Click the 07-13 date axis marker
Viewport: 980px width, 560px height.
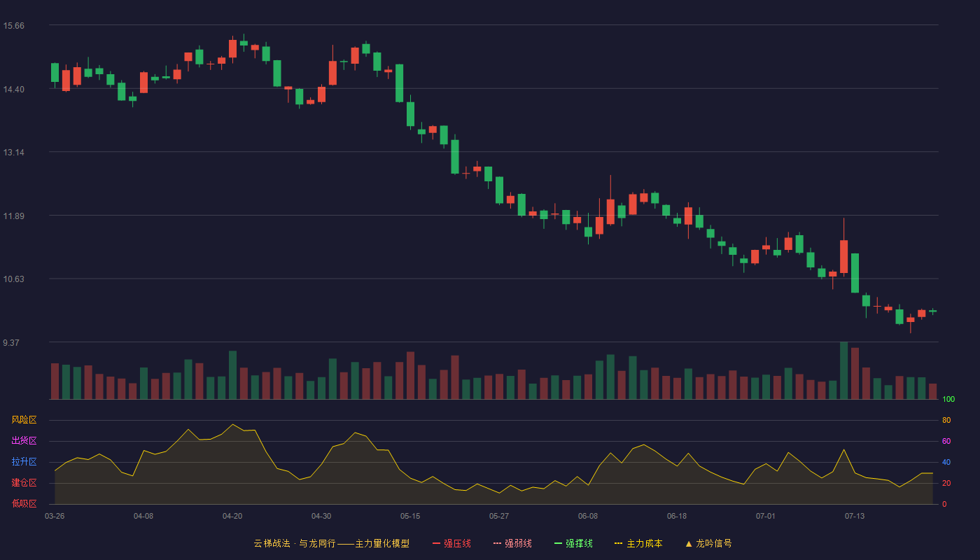[x=855, y=516]
